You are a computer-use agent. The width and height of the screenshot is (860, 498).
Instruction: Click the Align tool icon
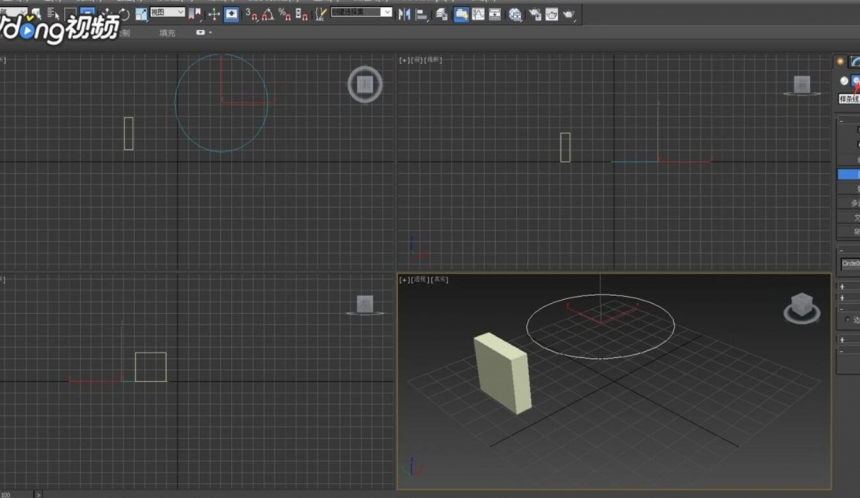coord(421,15)
